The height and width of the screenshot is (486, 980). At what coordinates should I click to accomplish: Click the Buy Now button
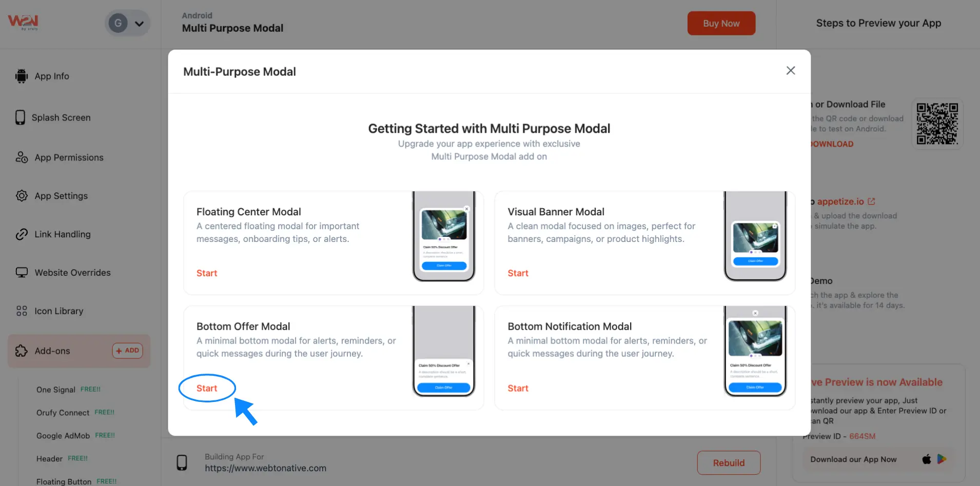click(721, 24)
